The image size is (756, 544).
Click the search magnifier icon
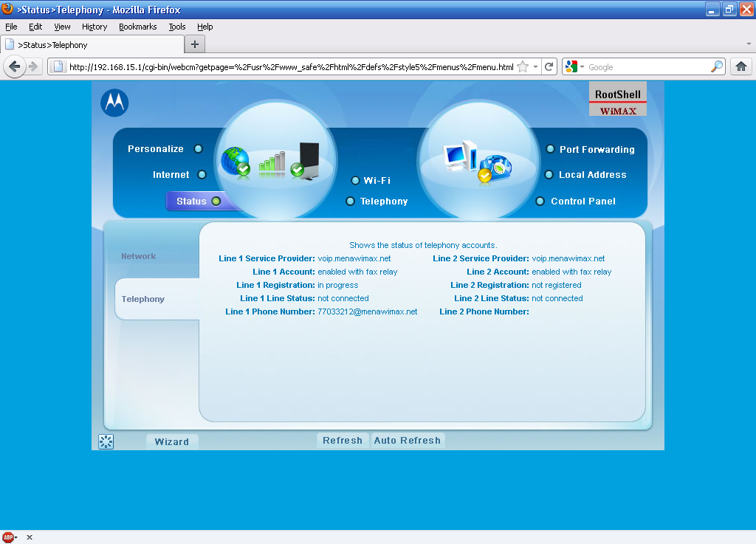tap(717, 67)
